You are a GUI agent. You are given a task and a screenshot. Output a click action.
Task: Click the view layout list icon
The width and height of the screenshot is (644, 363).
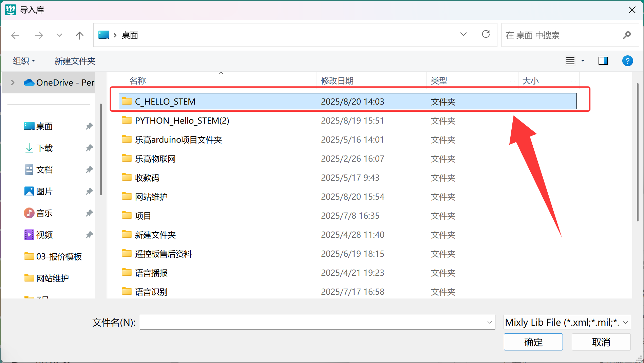click(570, 61)
